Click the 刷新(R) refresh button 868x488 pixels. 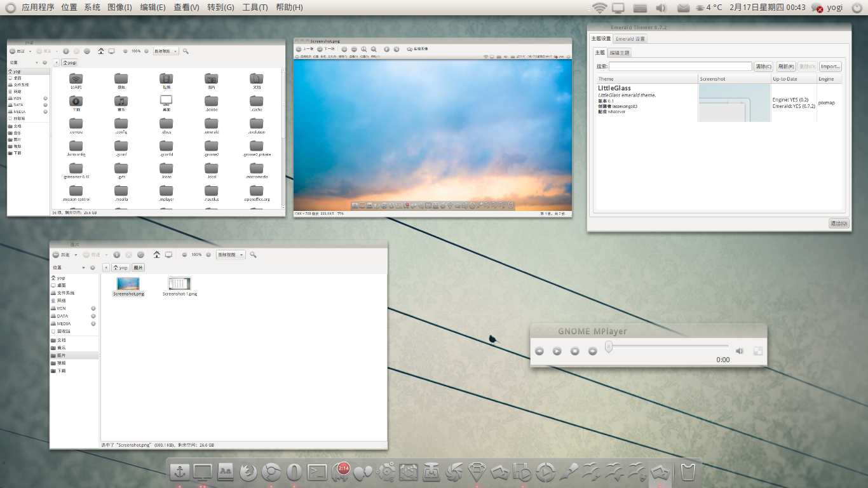[786, 66]
